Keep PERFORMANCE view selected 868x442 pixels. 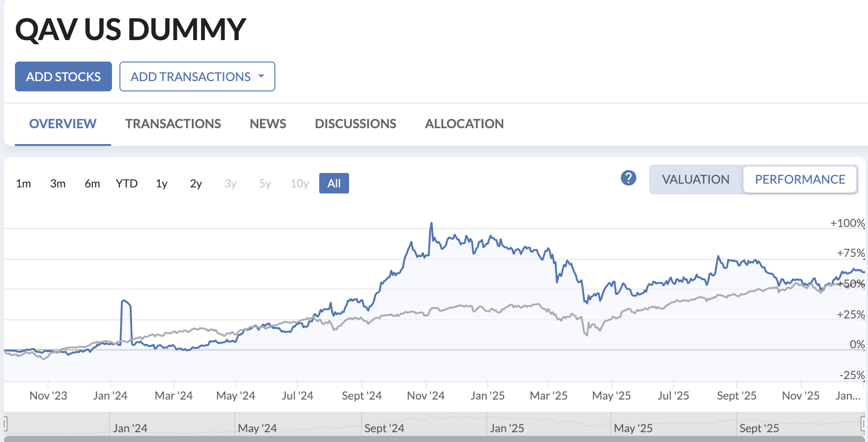800,180
